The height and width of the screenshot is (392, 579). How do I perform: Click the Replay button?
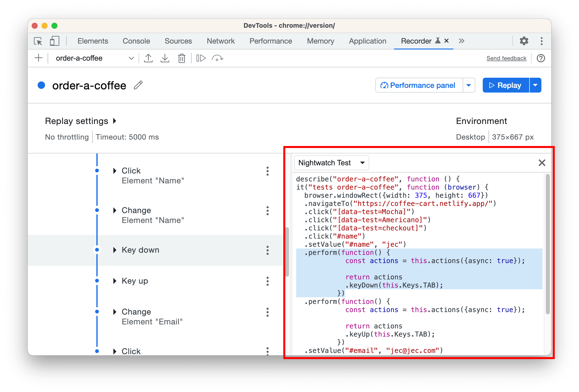point(505,85)
